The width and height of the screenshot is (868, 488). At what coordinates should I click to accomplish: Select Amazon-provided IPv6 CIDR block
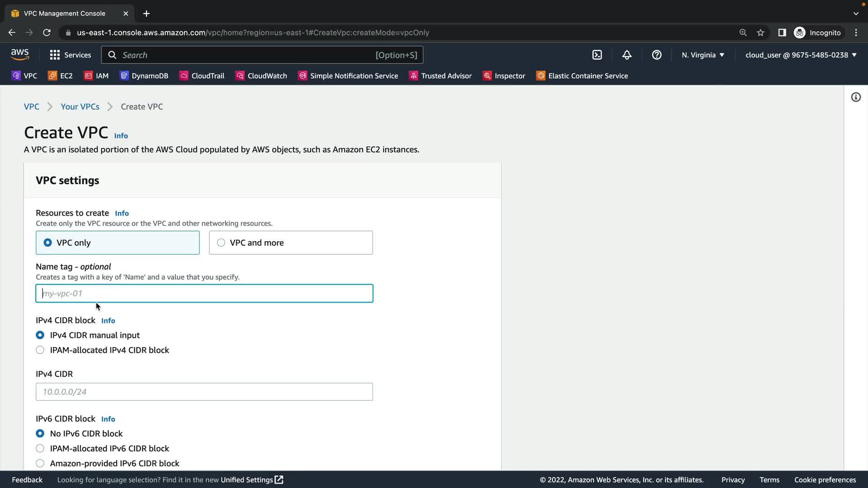(40, 463)
